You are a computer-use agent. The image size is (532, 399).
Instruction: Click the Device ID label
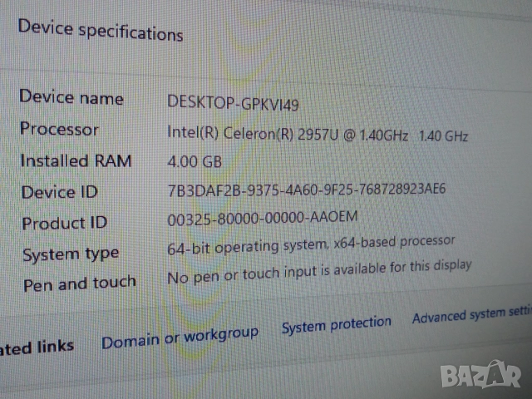click(x=60, y=192)
